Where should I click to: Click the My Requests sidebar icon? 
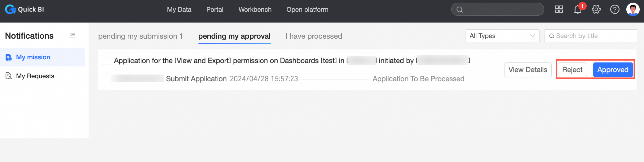coord(9,76)
